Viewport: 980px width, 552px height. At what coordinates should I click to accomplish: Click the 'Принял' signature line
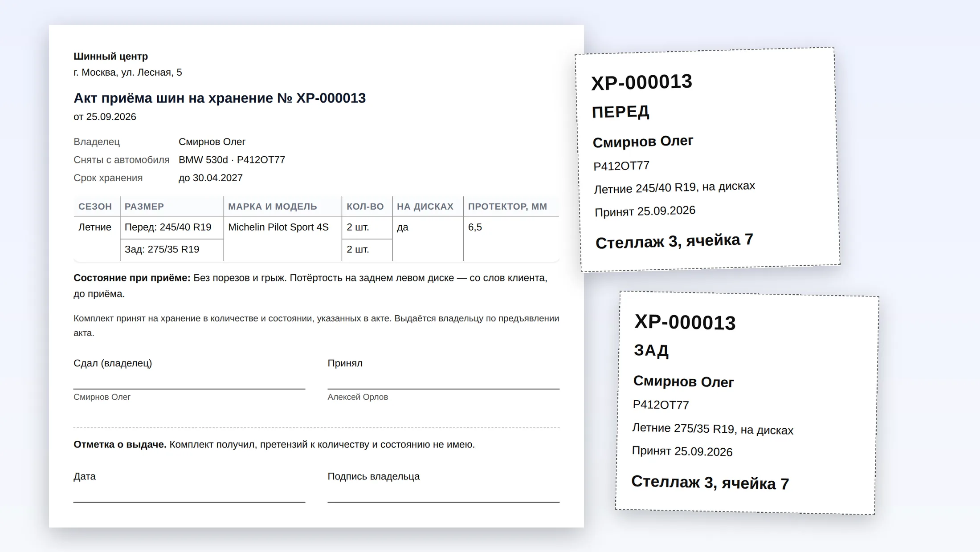444,389
